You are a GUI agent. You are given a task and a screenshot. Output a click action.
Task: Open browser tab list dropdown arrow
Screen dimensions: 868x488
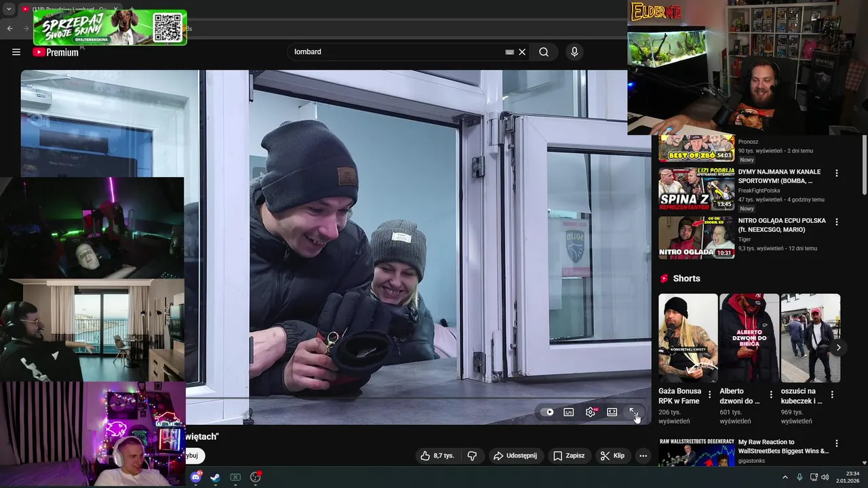tap(9, 9)
